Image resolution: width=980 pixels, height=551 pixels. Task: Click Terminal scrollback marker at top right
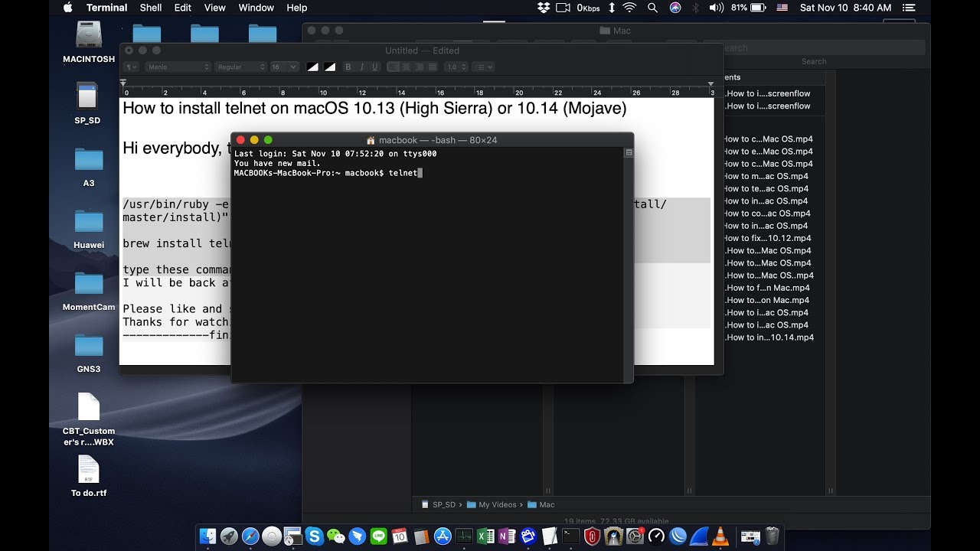click(x=629, y=153)
